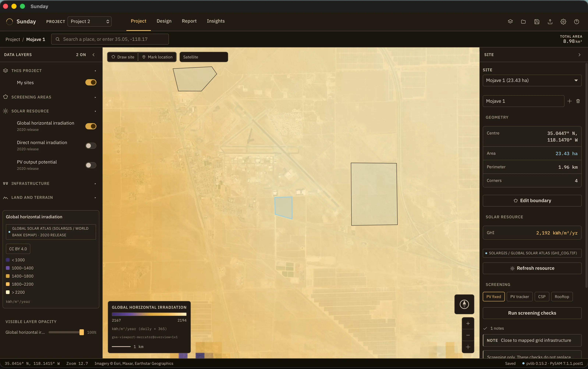588x369 pixels.
Task: Zoom out on the map
Action: tap(468, 335)
